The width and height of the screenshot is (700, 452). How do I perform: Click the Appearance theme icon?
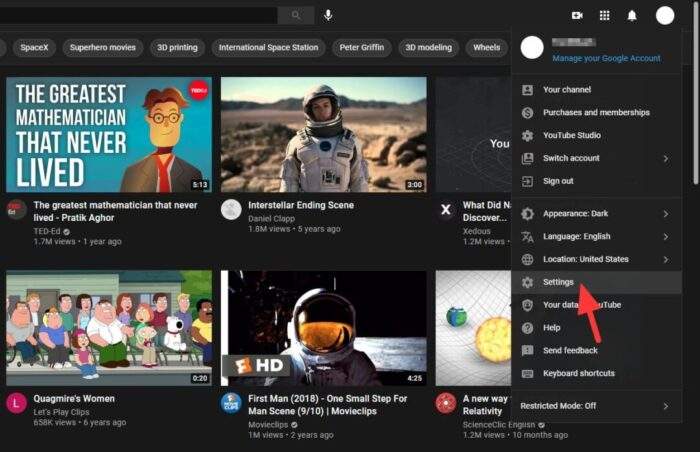527,213
